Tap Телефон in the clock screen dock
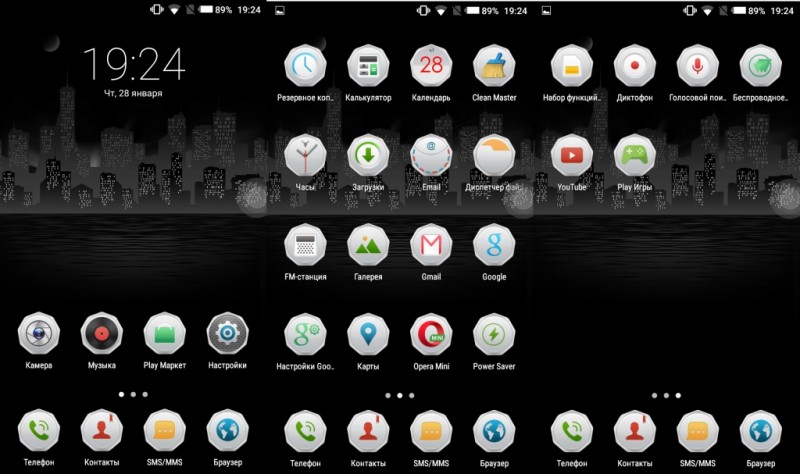 tap(39, 431)
